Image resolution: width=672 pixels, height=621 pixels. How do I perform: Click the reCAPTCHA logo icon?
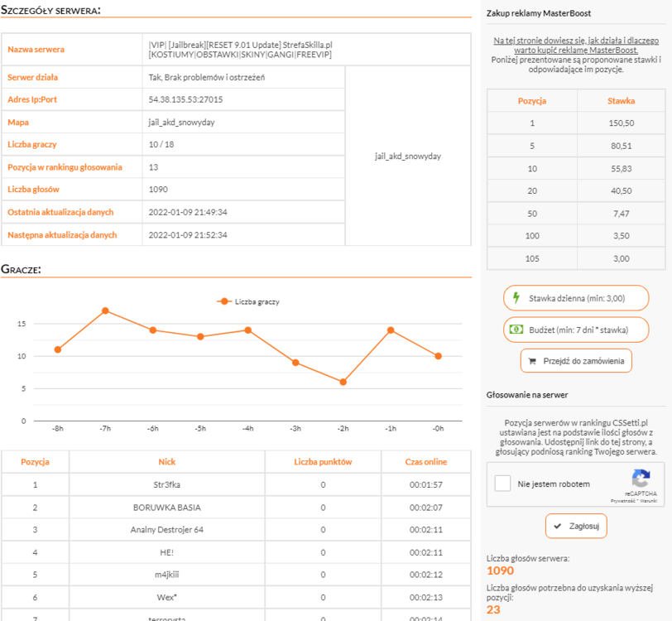[641, 478]
